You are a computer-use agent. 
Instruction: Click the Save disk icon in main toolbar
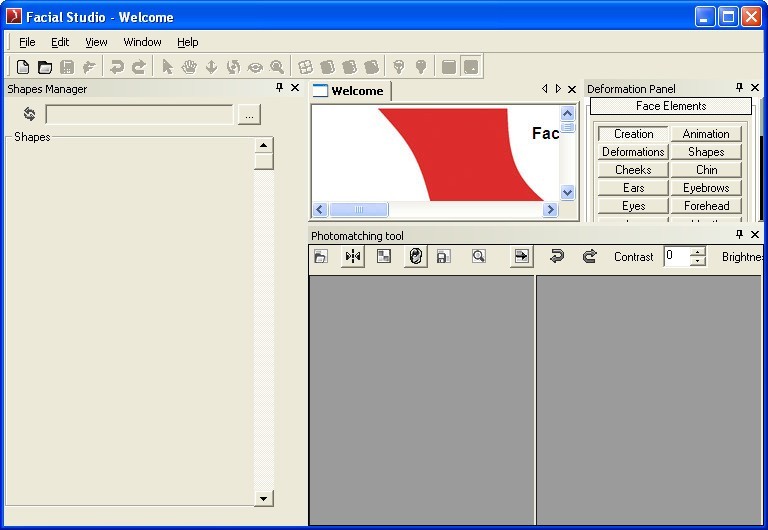pyautogui.click(x=67, y=67)
